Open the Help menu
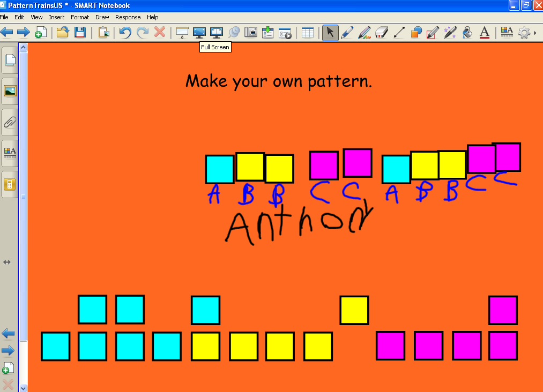Screen dimensions: 543x392 click(152, 17)
